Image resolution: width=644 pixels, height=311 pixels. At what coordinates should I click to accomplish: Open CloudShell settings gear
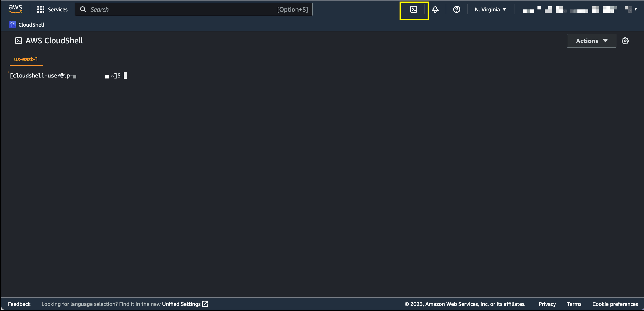(625, 41)
